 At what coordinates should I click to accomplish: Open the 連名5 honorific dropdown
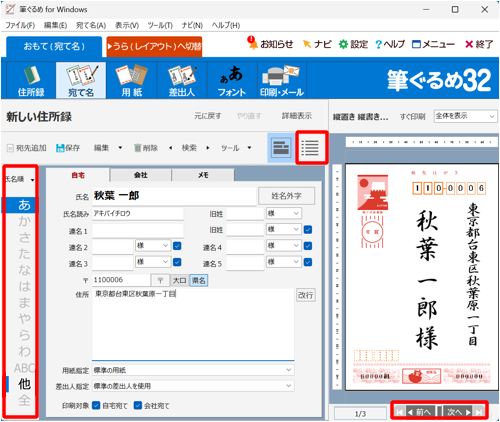(284, 262)
